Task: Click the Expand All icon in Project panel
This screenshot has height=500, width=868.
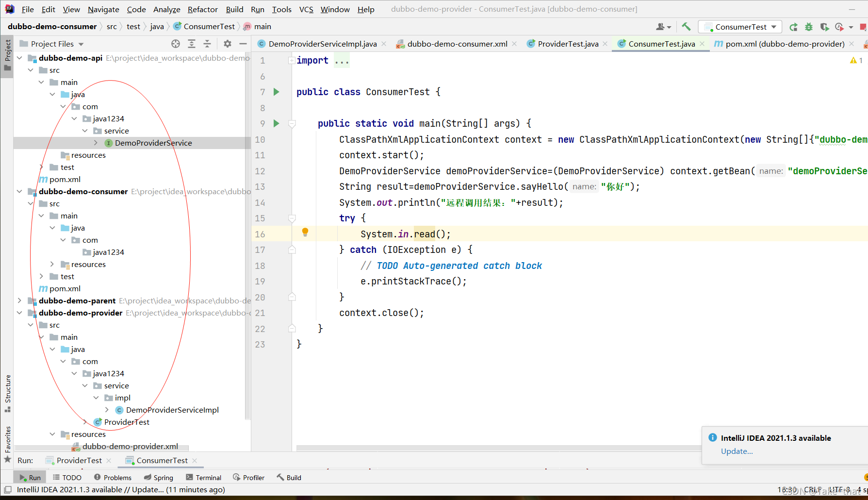Action: coord(192,44)
